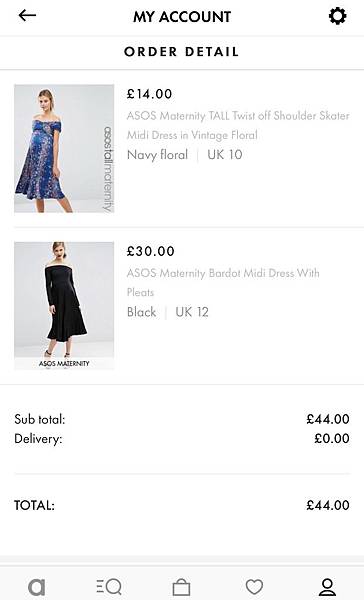Viewport: 364px width, 600px height.
Task: Open the shopping bag tab
Action: click(181, 587)
